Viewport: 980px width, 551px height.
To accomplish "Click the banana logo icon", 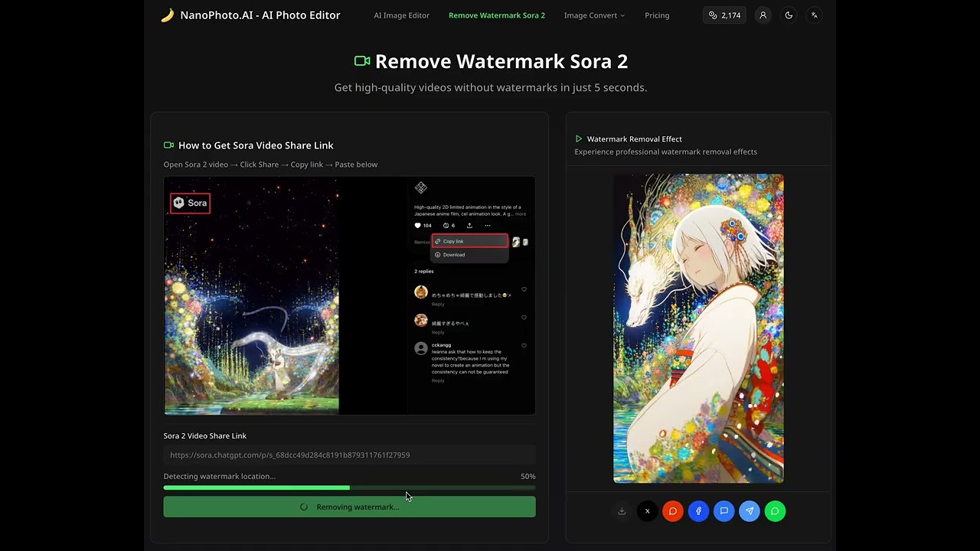I will (167, 15).
